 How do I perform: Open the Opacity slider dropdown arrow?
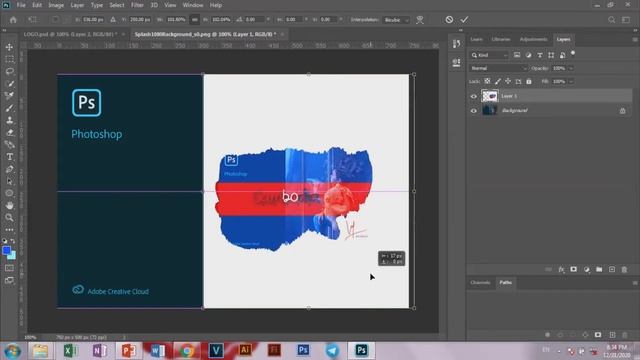[x=571, y=68]
